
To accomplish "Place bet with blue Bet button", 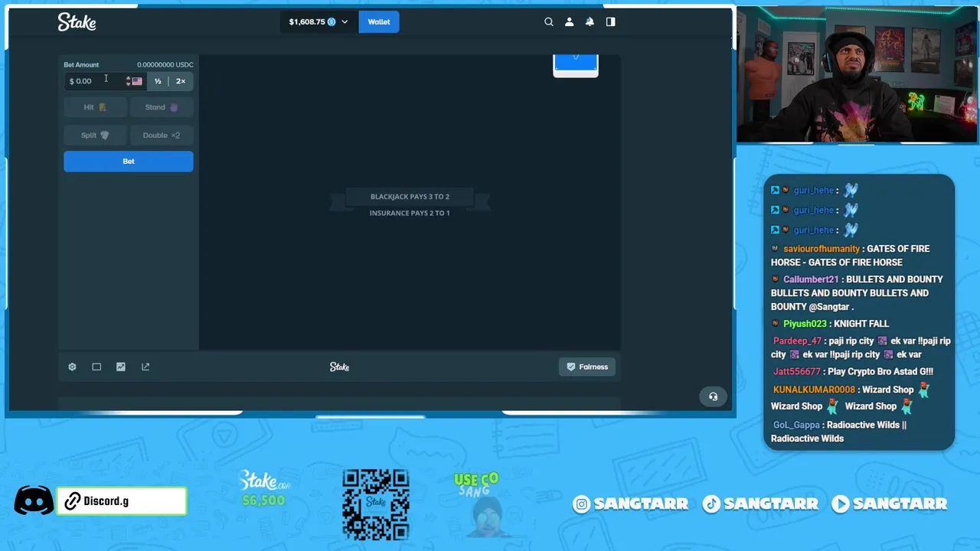I will (129, 161).
